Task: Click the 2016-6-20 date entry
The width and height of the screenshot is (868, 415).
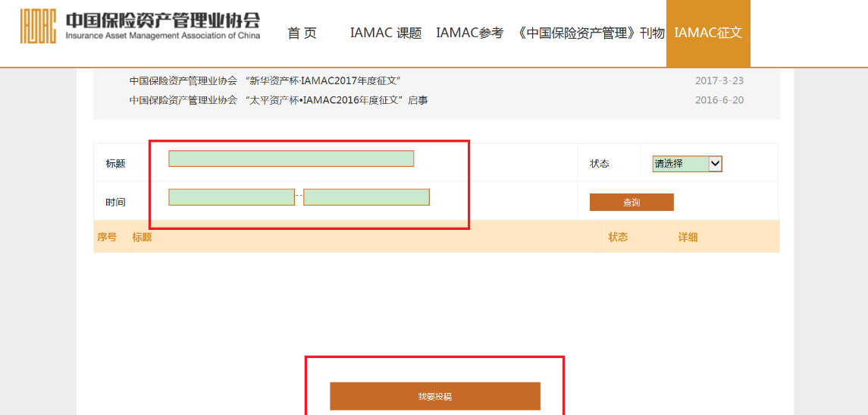Action: [719, 100]
